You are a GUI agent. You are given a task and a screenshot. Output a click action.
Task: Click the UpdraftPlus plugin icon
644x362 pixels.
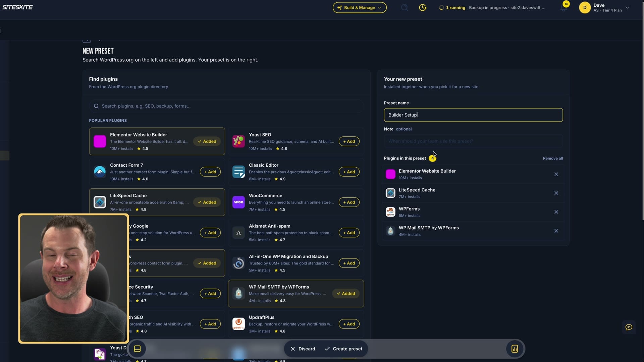[238, 324]
